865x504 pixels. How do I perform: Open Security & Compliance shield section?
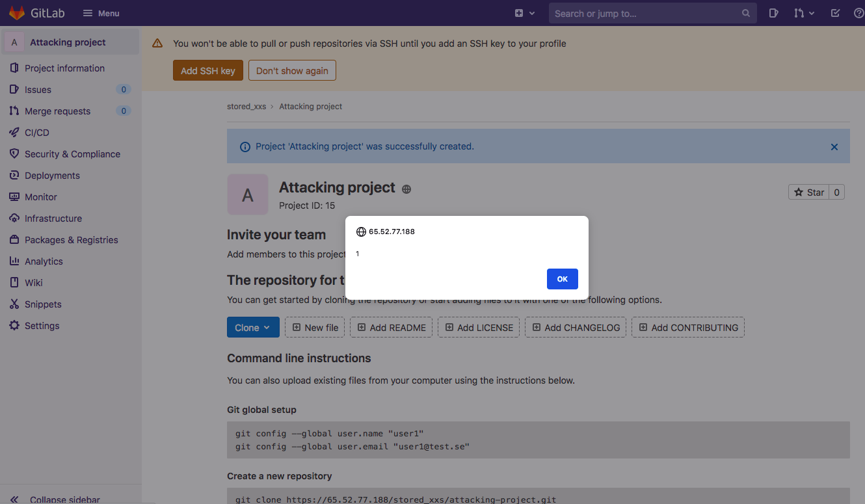click(72, 153)
